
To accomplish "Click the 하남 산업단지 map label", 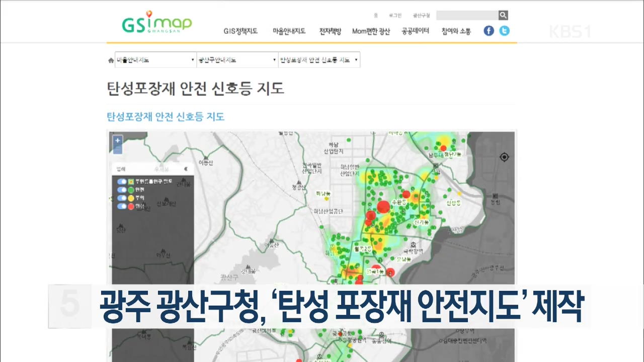I will click(334, 147).
